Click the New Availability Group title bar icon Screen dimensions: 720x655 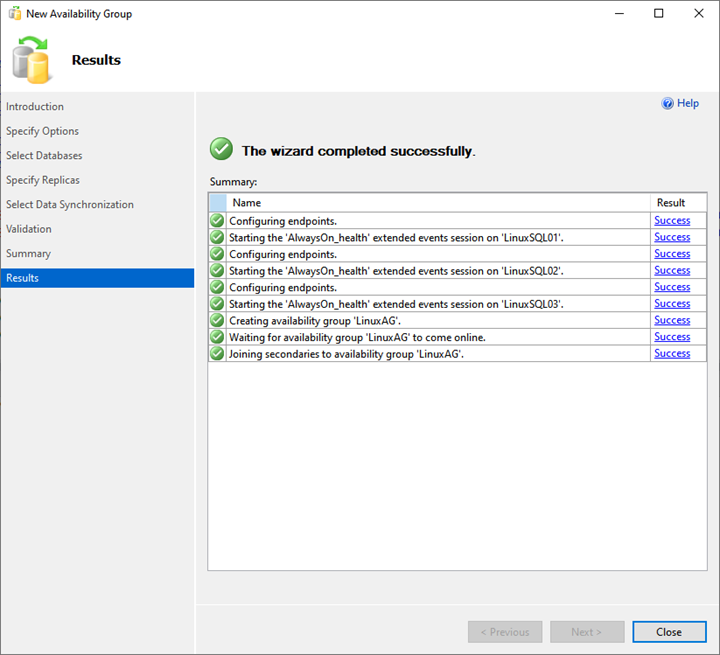coord(15,14)
